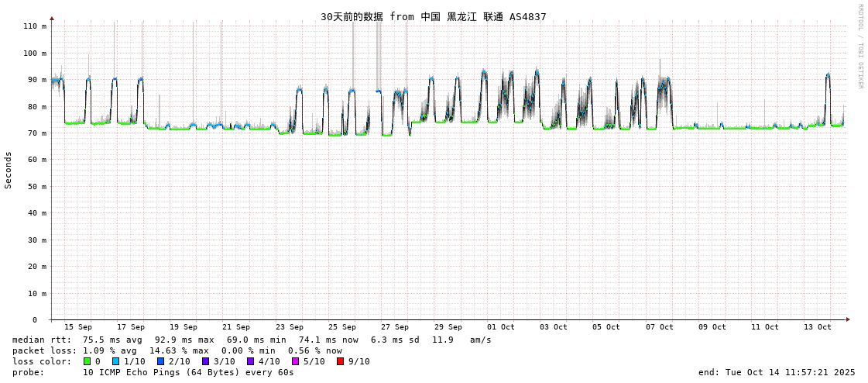Click the "75.5 ms avg" value
Image resolution: width=868 pixels, height=383 pixels.
coord(112,340)
